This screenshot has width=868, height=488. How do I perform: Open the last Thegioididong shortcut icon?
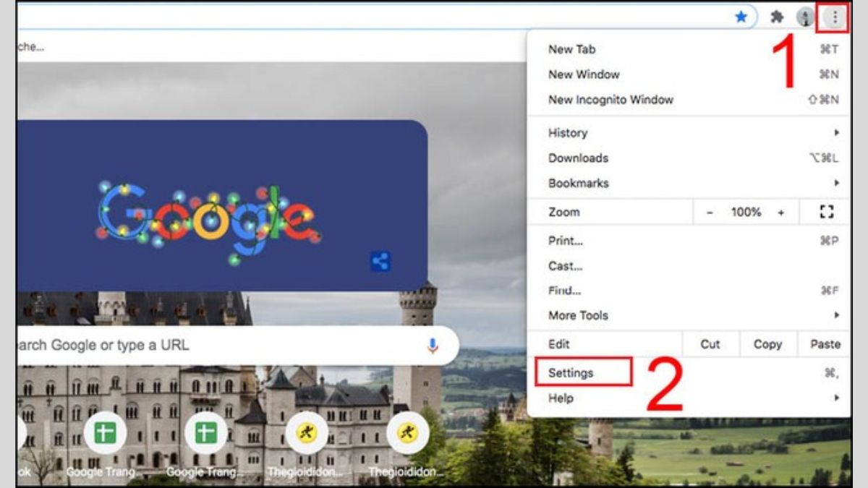point(407,434)
